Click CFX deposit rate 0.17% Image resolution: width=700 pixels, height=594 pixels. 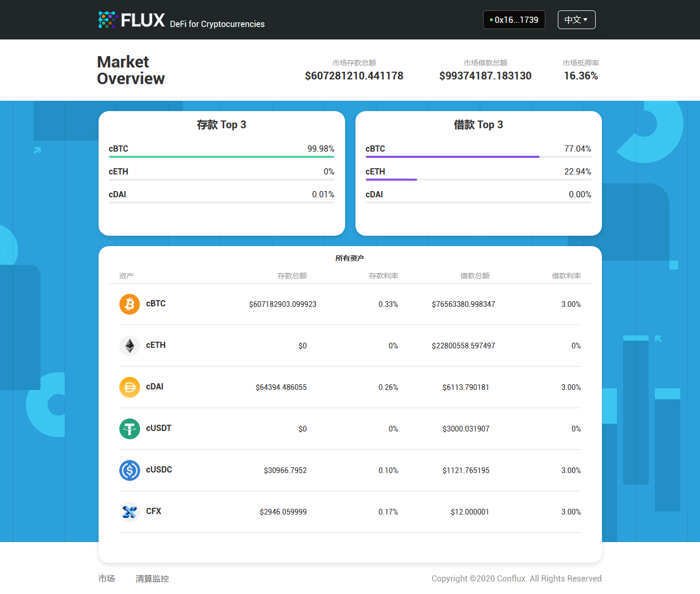pos(388,512)
